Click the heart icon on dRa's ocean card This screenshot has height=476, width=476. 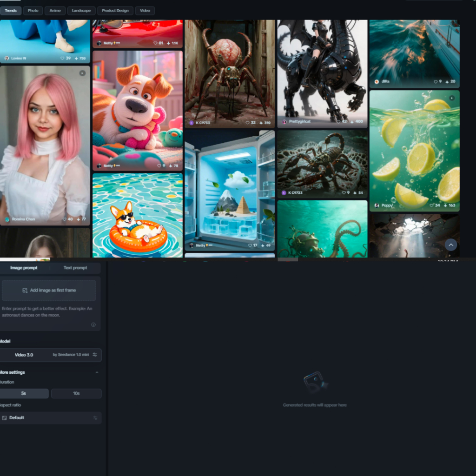click(x=436, y=82)
